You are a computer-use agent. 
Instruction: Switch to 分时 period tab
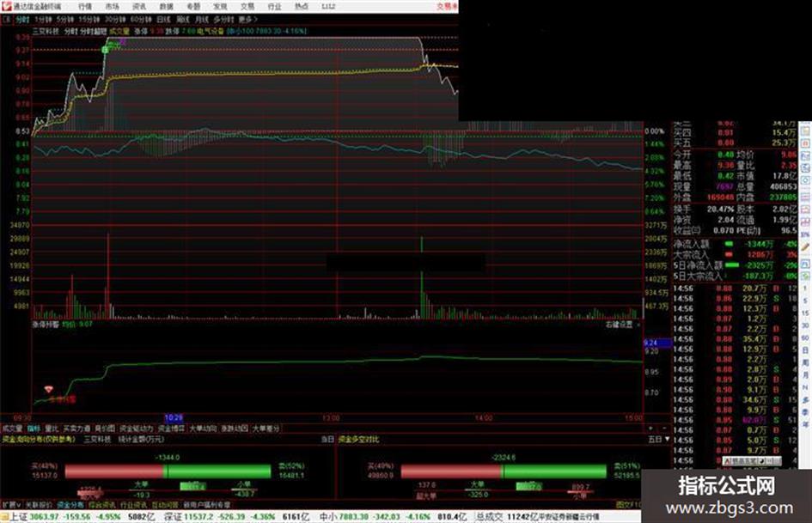[x=21, y=20]
